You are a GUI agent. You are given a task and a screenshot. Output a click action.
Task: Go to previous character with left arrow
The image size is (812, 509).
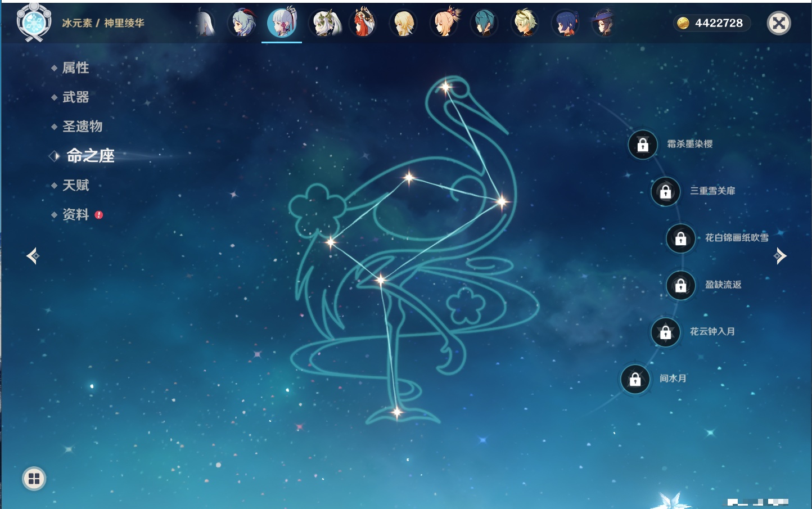click(x=33, y=256)
